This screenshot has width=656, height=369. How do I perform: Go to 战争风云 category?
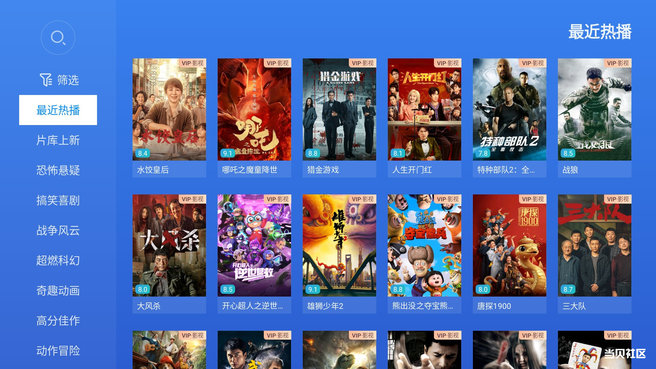pyautogui.click(x=58, y=231)
